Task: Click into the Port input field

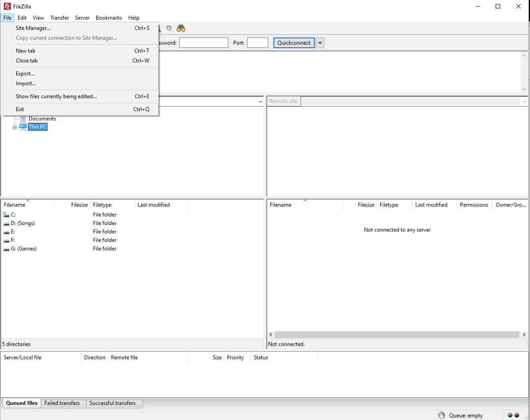Action: [257, 43]
